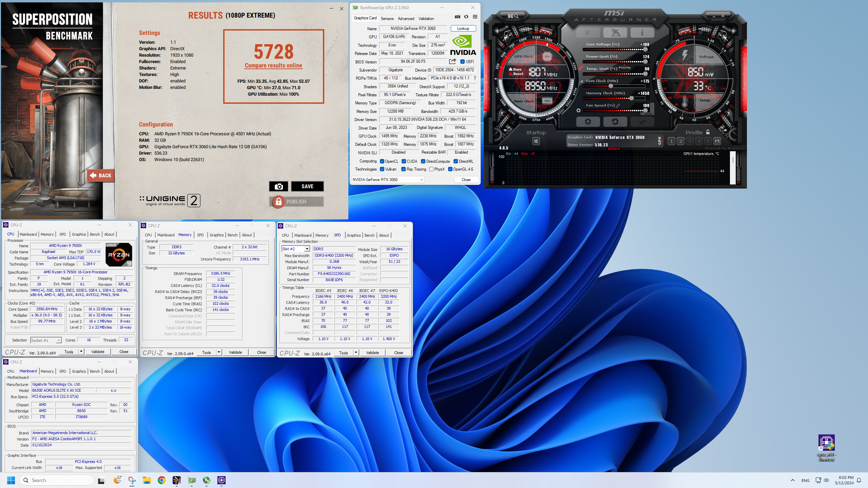Open Chrome from the taskbar
Image resolution: width=868 pixels, height=488 pixels.
coord(161,480)
